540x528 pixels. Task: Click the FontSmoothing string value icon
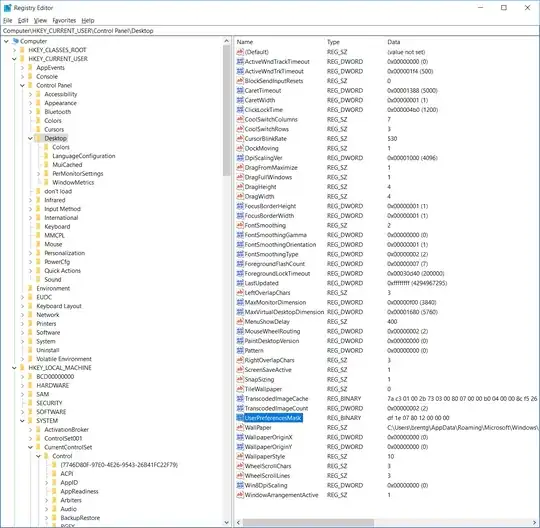click(x=240, y=225)
